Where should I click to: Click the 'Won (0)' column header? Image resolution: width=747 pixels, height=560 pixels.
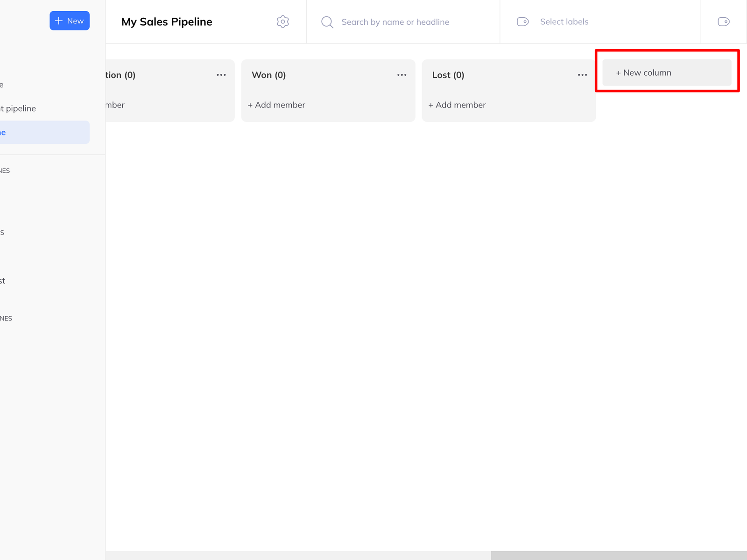click(x=268, y=75)
